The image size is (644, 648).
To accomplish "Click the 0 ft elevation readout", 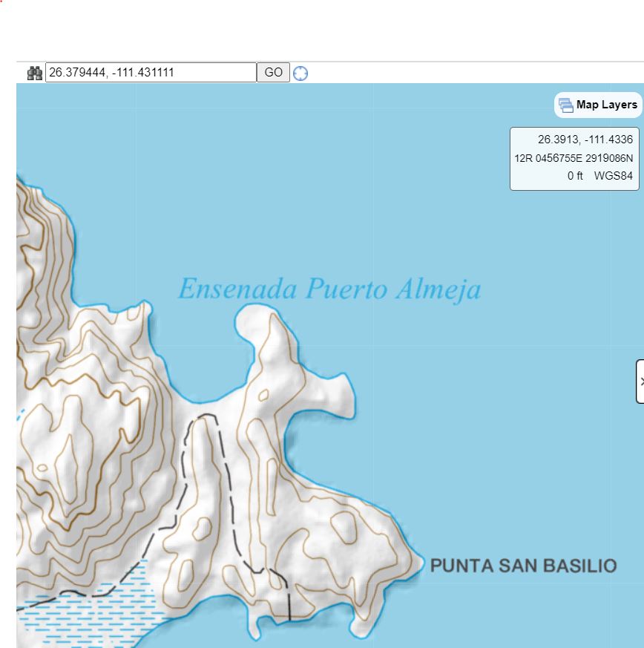I will 574,176.
